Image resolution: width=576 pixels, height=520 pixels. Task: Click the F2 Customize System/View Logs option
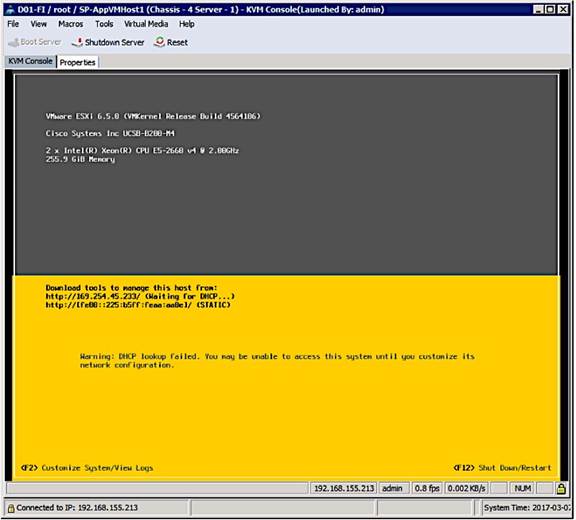pos(87,468)
